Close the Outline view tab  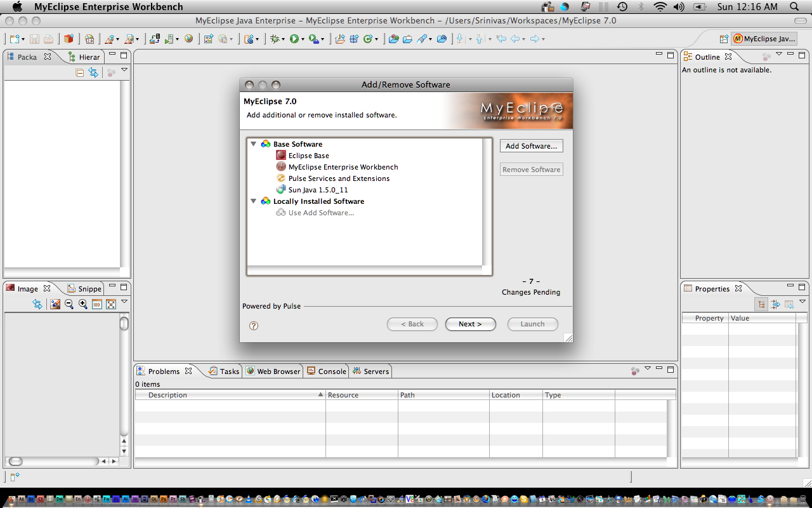728,57
